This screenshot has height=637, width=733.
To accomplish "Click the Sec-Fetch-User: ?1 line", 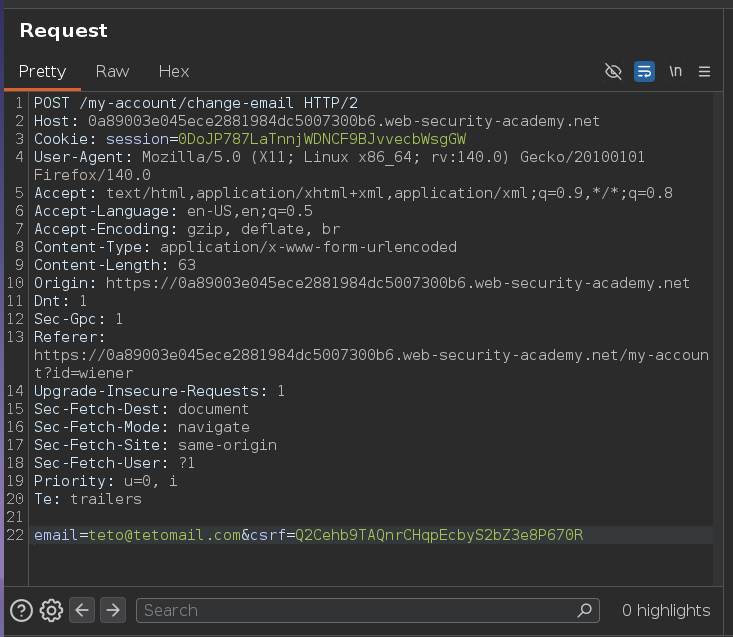I will tap(115, 463).
